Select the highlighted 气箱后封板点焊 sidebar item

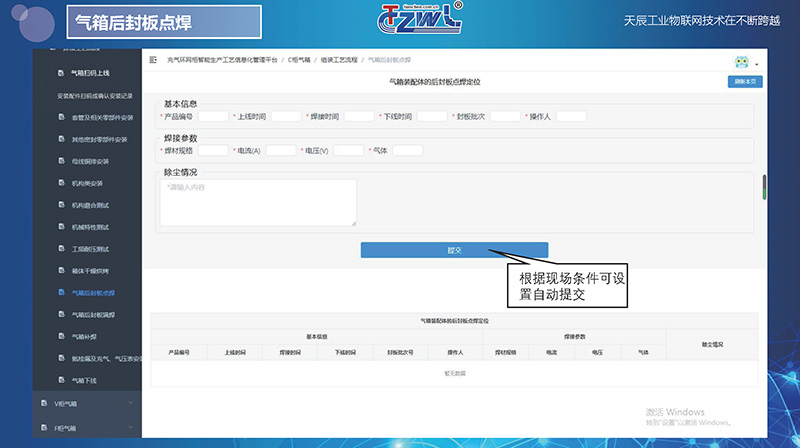point(93,293)
